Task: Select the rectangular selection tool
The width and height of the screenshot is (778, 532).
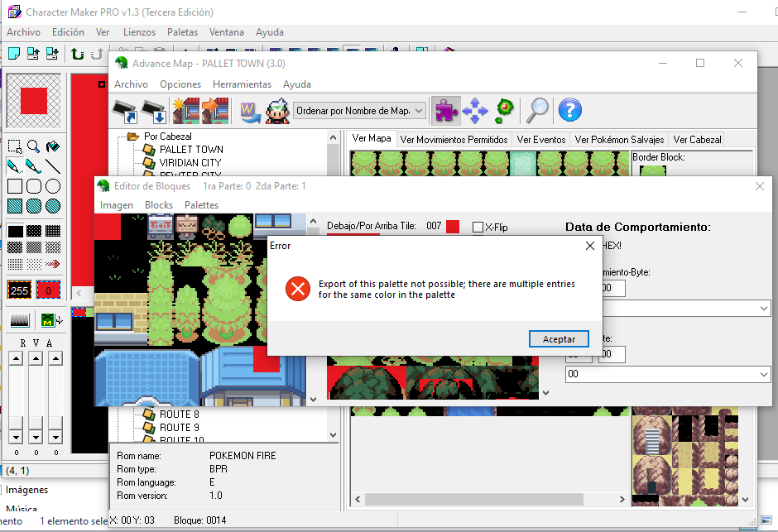Action: pos(15,146)
